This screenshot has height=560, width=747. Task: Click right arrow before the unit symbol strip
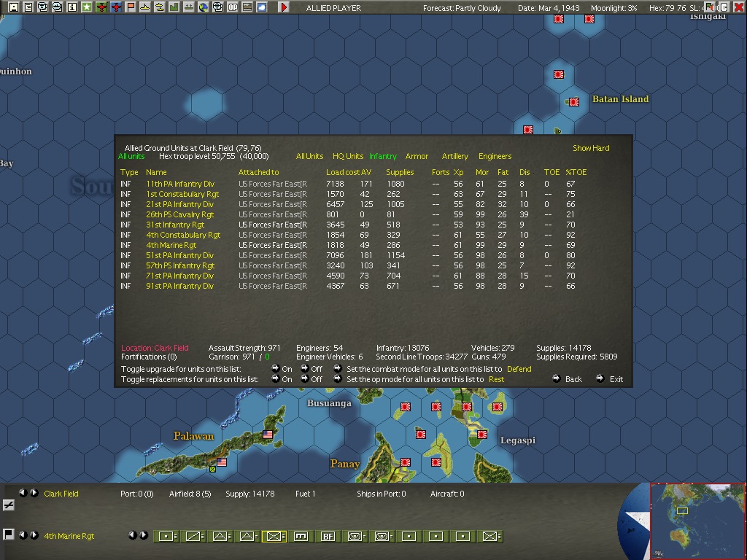click(144, 535)
